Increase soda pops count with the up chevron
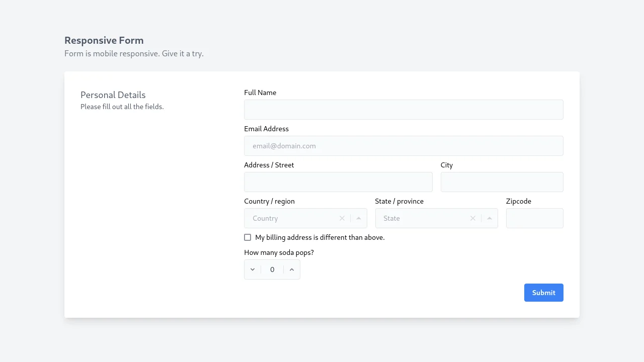The image size is (644, 362). pyautogui.click(x=292, y=269)
